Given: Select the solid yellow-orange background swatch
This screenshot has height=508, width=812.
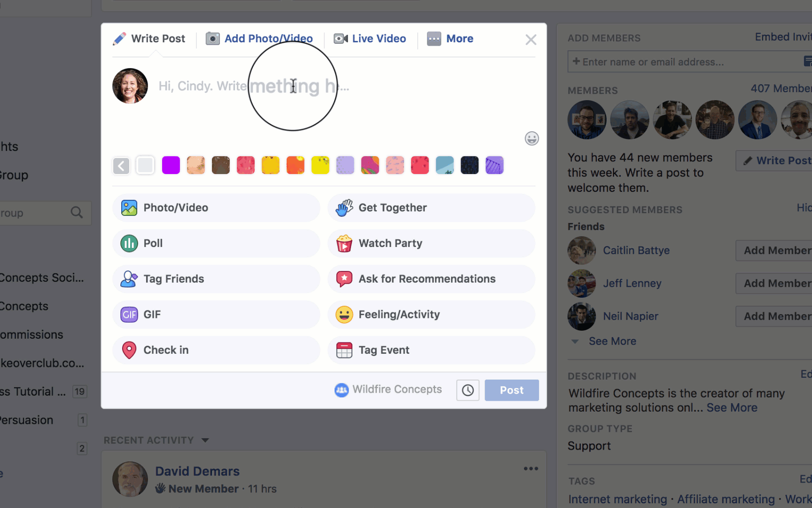Looking at the screenshot, I should (270, 166).
